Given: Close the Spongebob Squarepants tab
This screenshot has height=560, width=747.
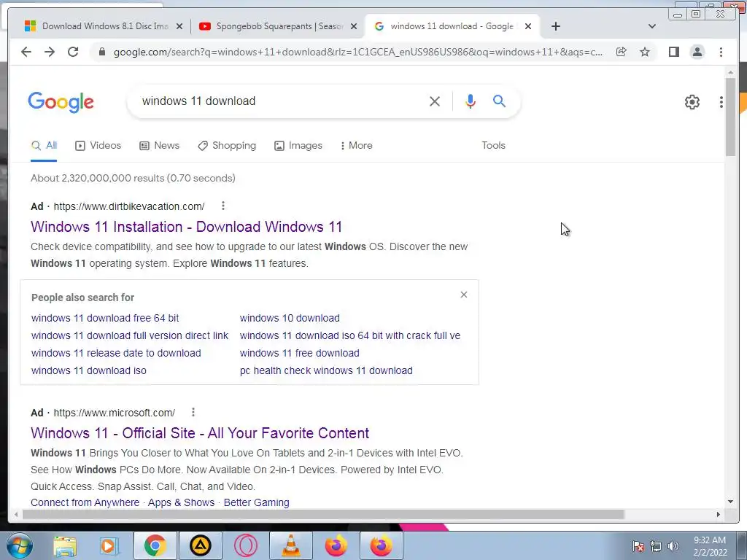Looking at the screenshot, I should [x=354, y=27].
